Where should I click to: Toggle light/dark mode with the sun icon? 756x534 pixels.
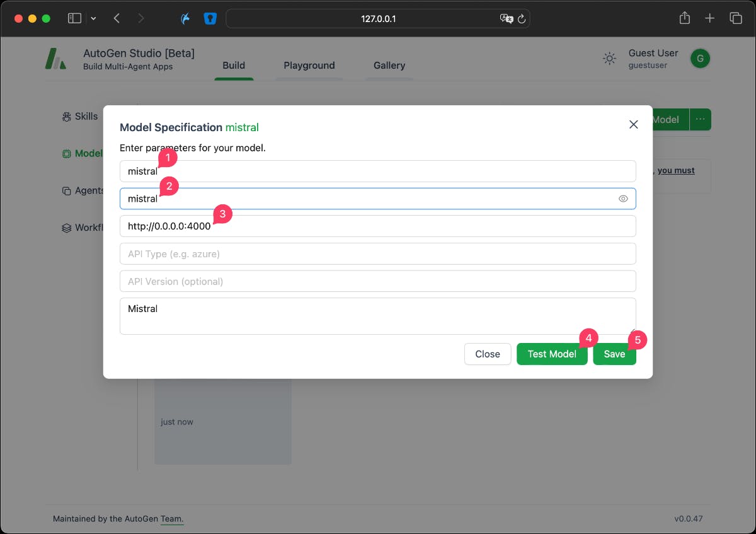pos(609,59)
